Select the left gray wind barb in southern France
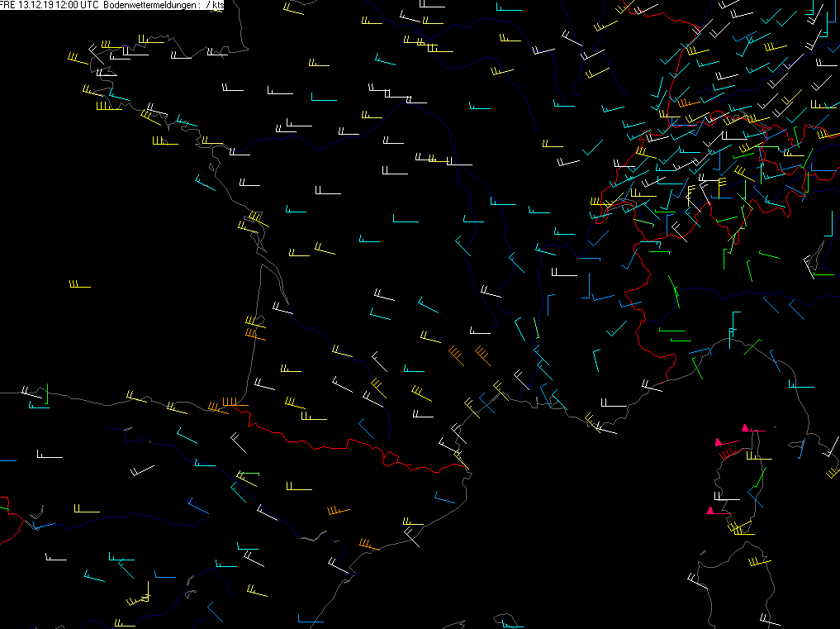The height and width of the screenshot is (629, 840). [x=457, y=355]
